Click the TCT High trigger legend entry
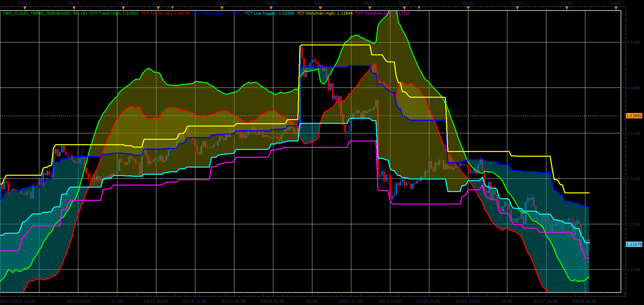The width and height of the screenshot is (644, 305). pos(217,14)
